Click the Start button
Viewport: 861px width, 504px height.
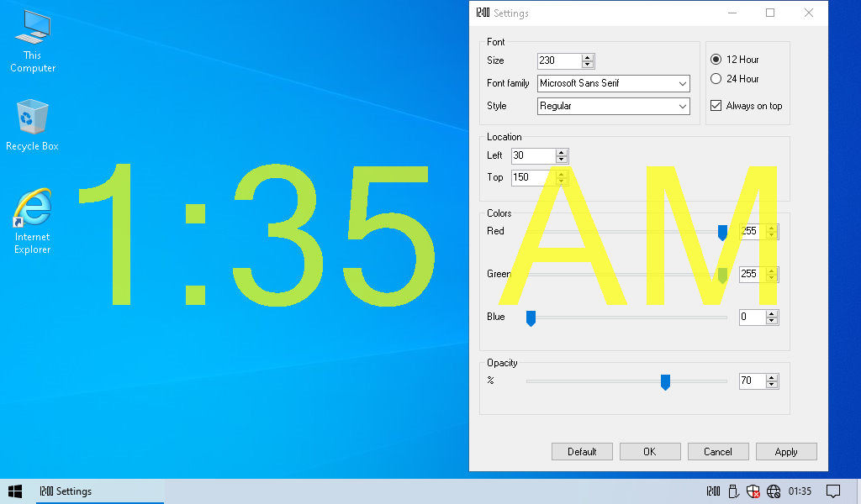13,491
